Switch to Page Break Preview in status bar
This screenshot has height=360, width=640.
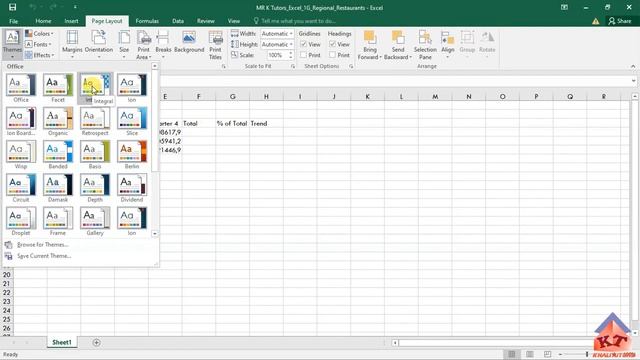tap(547, 354)
